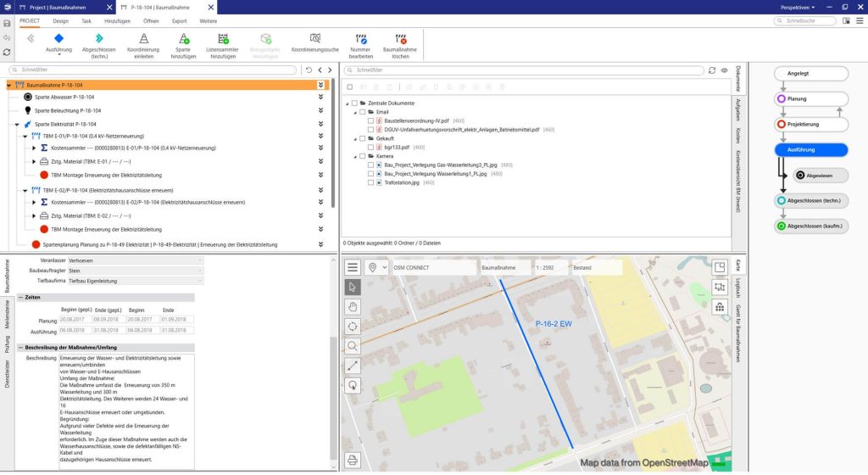Open the Perspektiven dropdown
The width and height of the screenshot is (868, 475).
(x=799, y=7)
